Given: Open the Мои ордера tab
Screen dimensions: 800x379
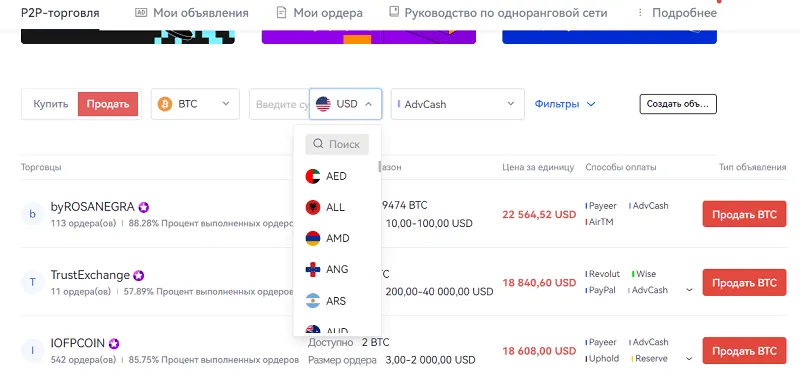Looking at the screenshot, I should tap(319, 13).
